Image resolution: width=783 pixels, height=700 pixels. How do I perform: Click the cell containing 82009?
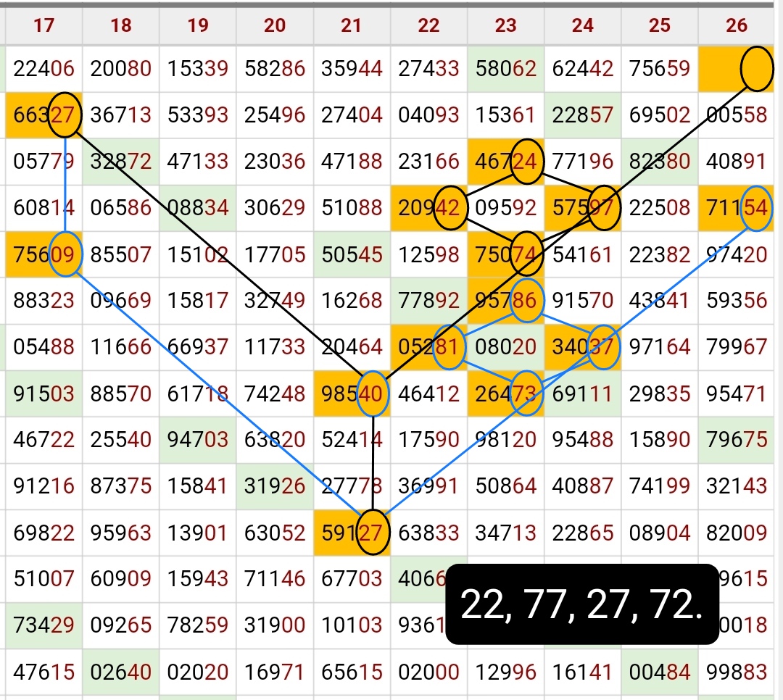(x=737, y=533)
